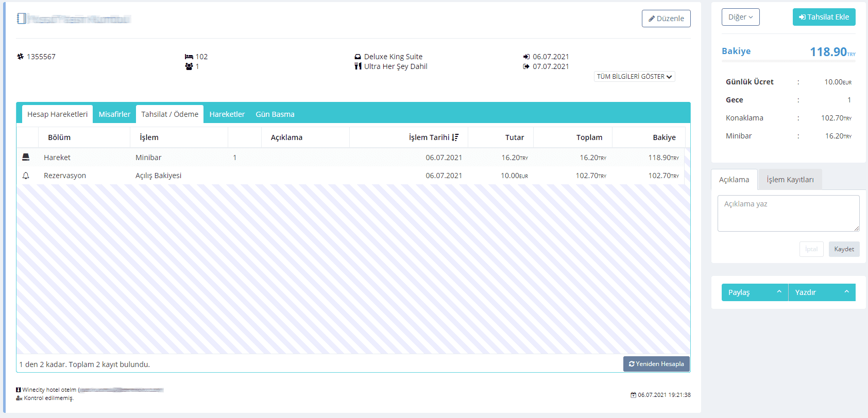Click the guests icon under room number
868x418 pixels.
[x=189, y=66]
